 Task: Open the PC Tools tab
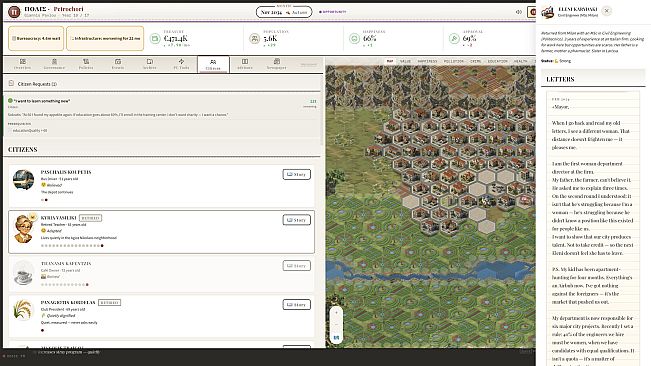click(181, 64)
